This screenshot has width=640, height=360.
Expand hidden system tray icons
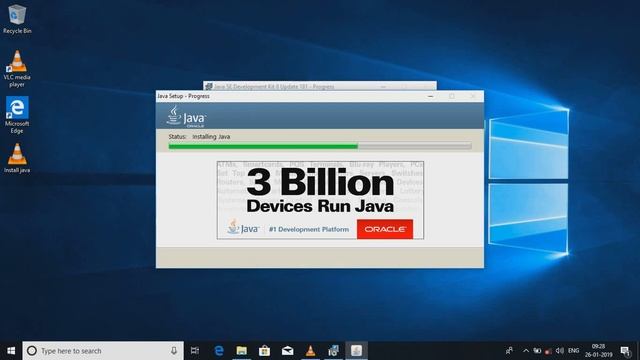tap(526, 351)
